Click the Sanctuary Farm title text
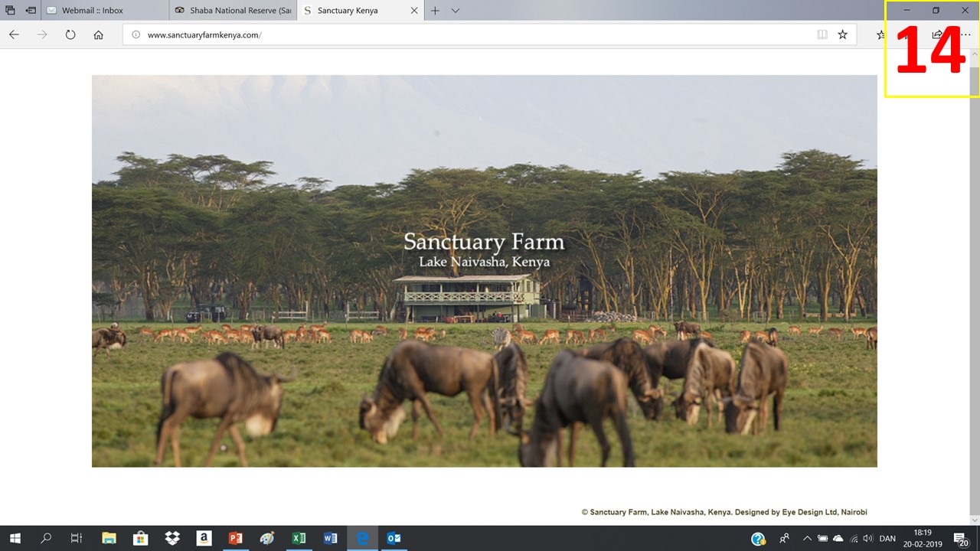This screenshot has height=551, width=980. pos(484,243)
